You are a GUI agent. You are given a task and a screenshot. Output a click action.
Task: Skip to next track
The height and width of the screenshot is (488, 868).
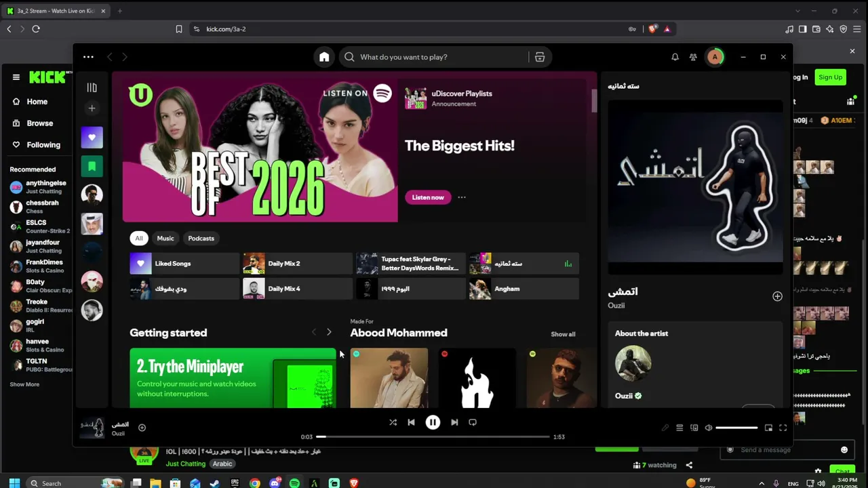[x=454, y=422]
